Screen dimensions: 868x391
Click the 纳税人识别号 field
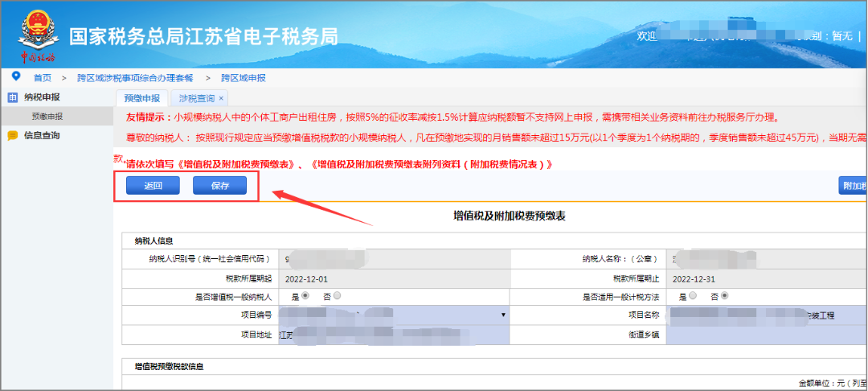click(x=395, y=259)
